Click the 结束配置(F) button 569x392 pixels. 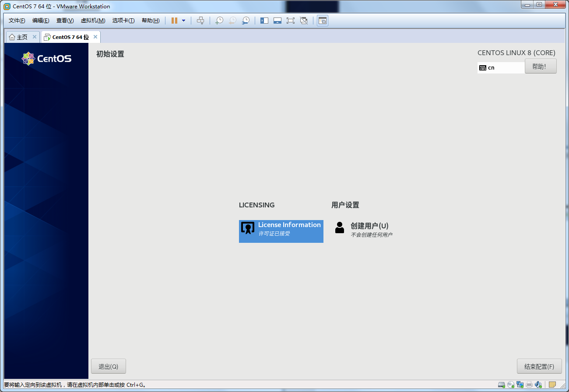coord(539,367)
